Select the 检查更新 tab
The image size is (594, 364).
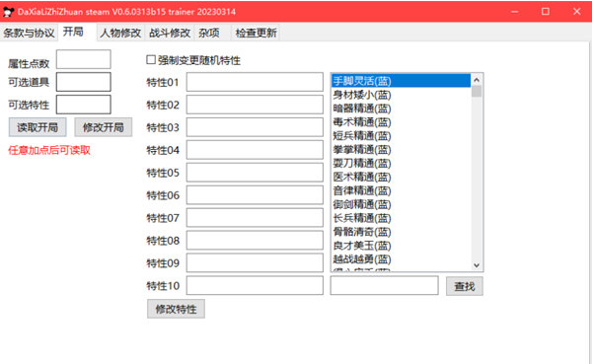(256, 33)
